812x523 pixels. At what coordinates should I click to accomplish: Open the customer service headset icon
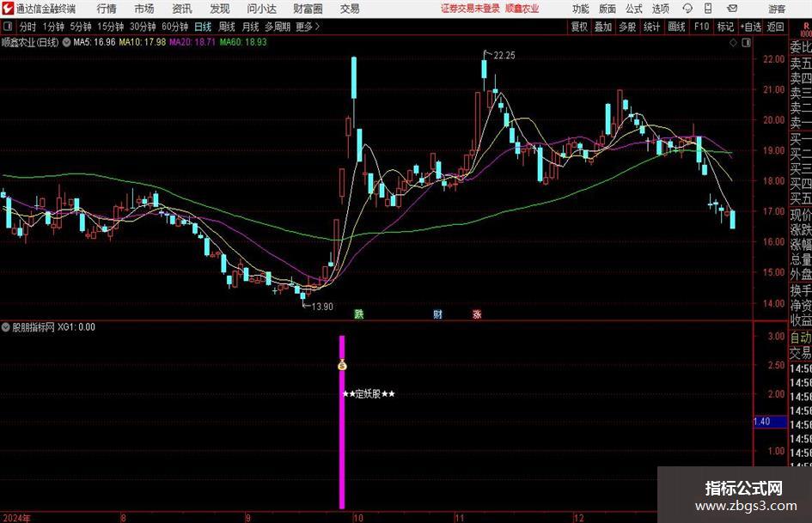[x=687, y=9]
